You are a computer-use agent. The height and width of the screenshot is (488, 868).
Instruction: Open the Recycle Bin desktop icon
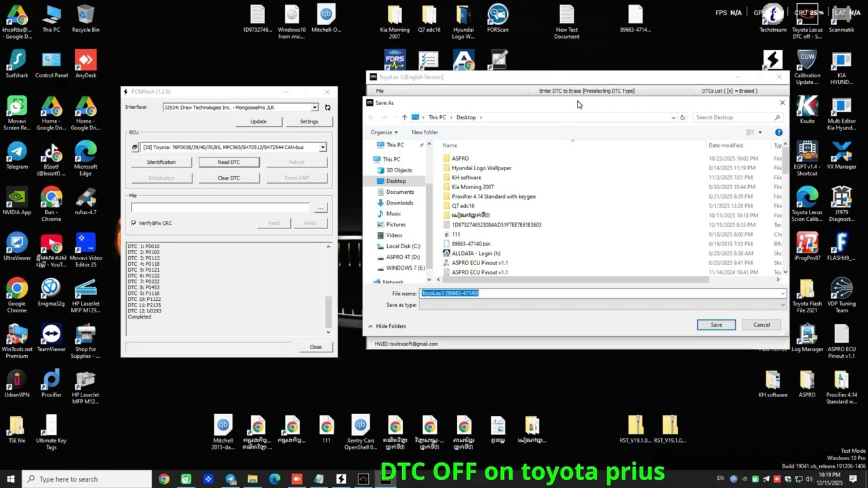(85, 20)
